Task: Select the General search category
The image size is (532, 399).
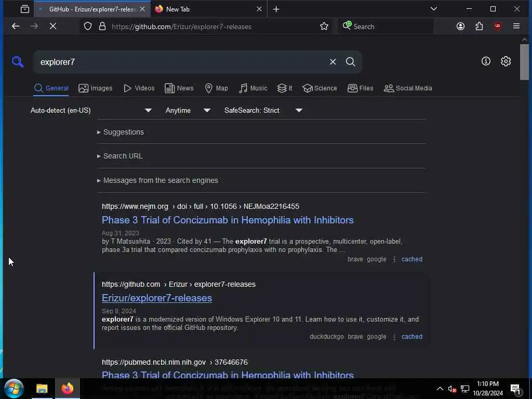Action: pyautogui.click(x=51, y=88)
